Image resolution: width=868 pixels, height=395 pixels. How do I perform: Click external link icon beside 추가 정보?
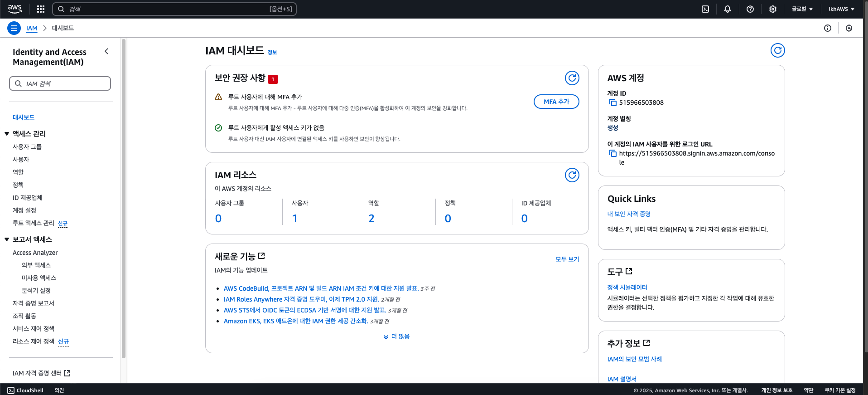coord(646,343)
